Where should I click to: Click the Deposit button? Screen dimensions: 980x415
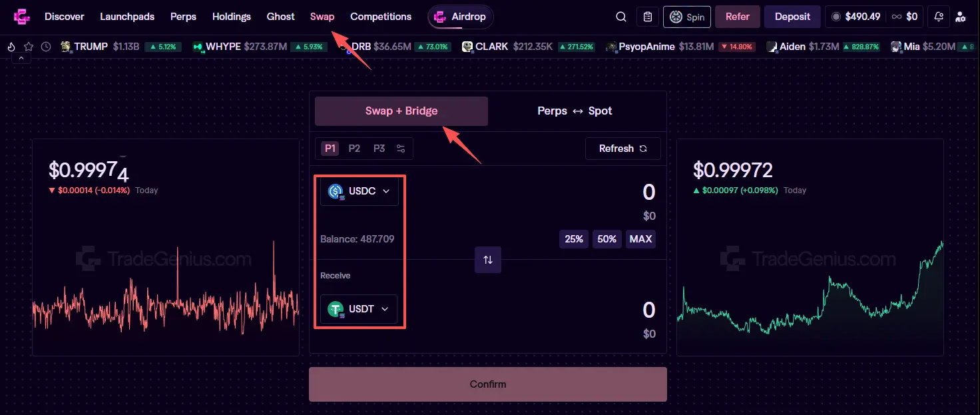coord(792,17)
